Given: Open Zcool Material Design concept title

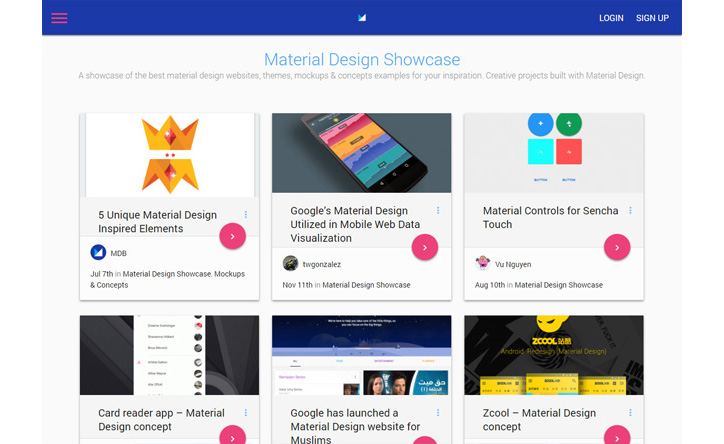Looking at the screenshot, I should 539,420.
